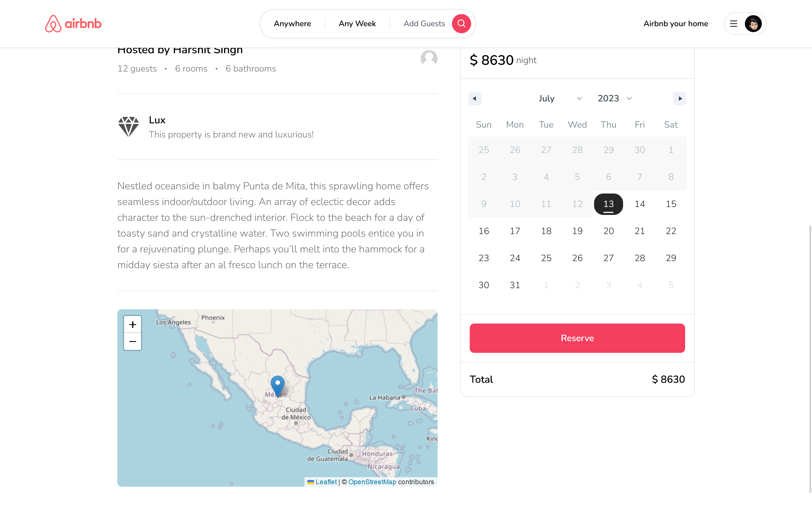Click the calendar next month arrow
This screenshot has width=812, height=507.
[x=680, y=99]
